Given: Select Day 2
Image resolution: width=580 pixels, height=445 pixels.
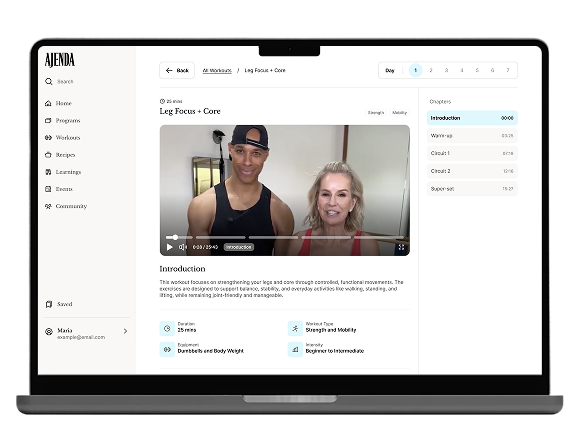Looking at the screenshot, I should (431, 70).
